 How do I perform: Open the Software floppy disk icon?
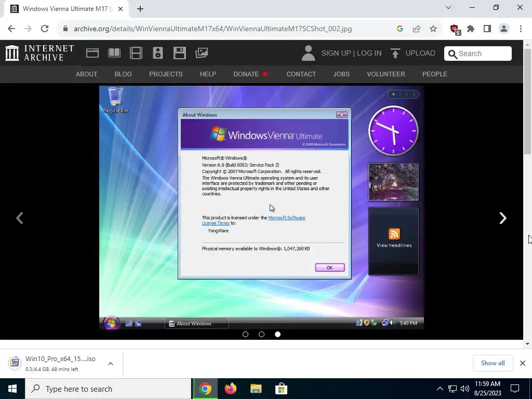[179, 53]
